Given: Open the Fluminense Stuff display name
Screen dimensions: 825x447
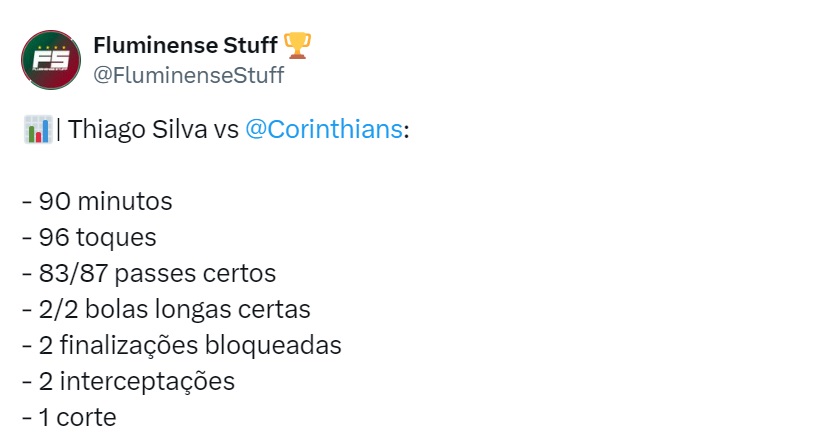Looking at the screenshot, I should pyautogui.click(x=185, y=45).
